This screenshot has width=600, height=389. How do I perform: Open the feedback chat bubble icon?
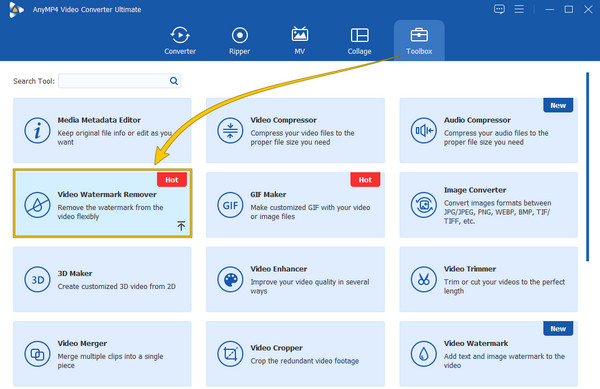point(499,9)
